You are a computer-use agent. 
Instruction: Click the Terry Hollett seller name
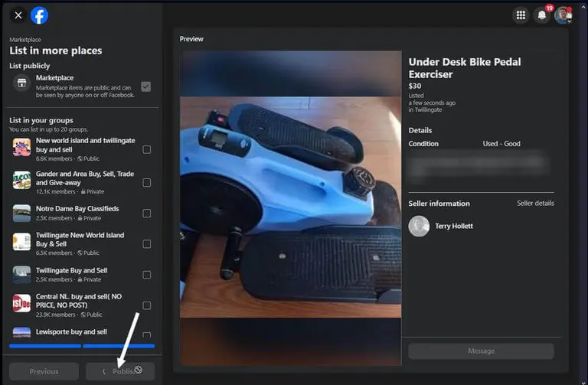(x=454, y=226)
